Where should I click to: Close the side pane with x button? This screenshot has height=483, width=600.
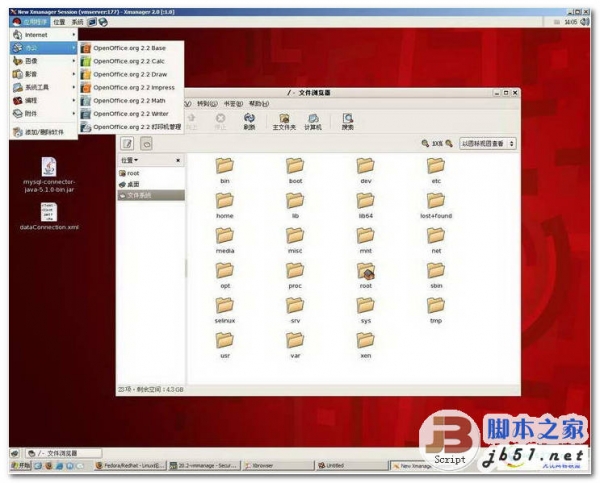pyautogui.click(x=178, y=160)
